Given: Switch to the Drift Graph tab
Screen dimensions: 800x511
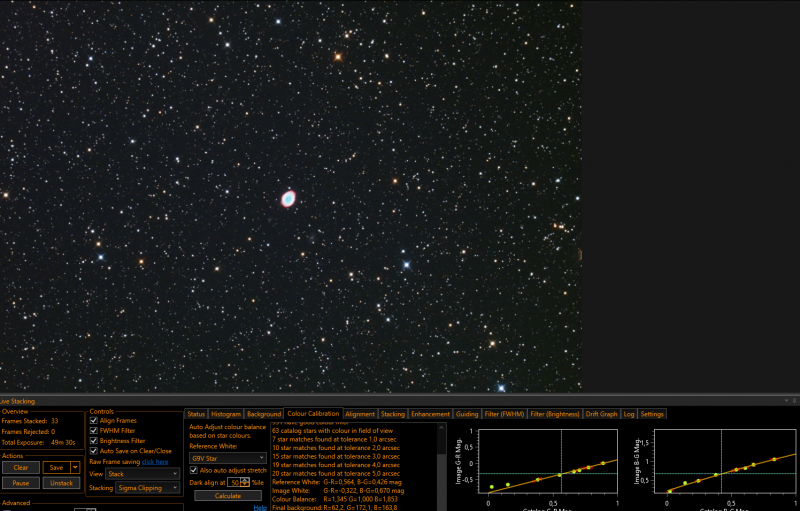Looking at the screenshot, I should click(602, 414).
